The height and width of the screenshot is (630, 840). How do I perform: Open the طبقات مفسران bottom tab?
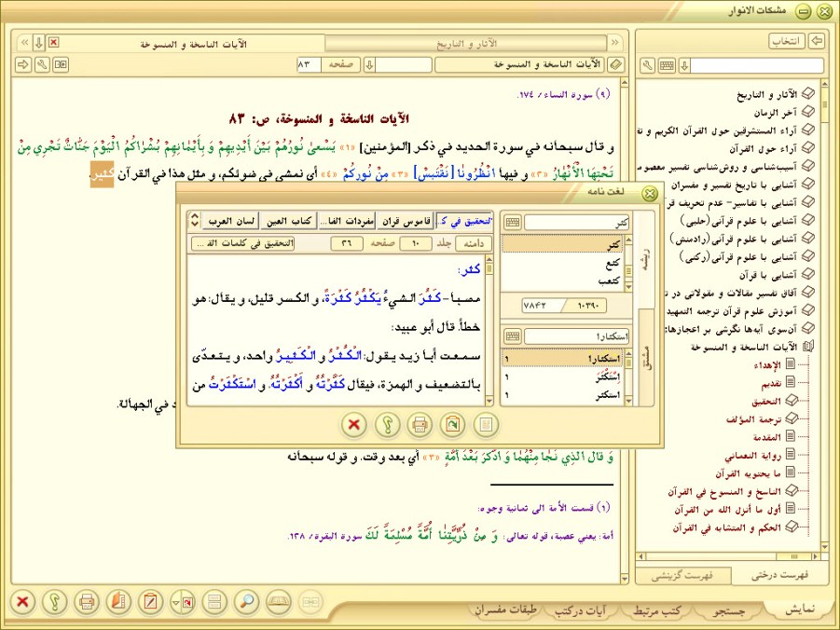pos(505,610)
